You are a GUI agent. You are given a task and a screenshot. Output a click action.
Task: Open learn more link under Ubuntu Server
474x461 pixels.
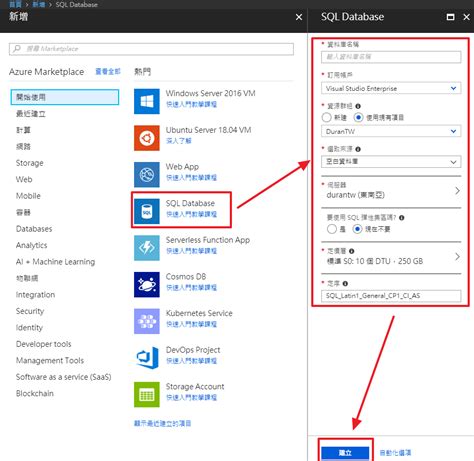(x=179, y=141)
